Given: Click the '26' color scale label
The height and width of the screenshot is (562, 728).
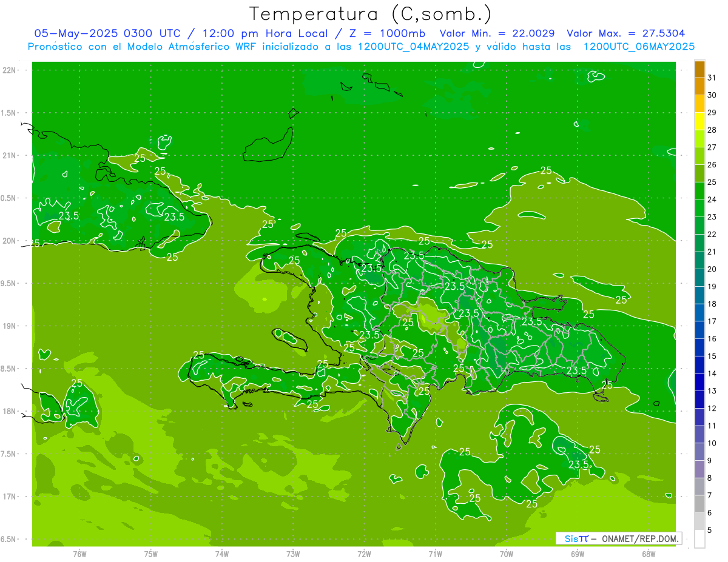Looking at the screenshot, I should 712,165.
